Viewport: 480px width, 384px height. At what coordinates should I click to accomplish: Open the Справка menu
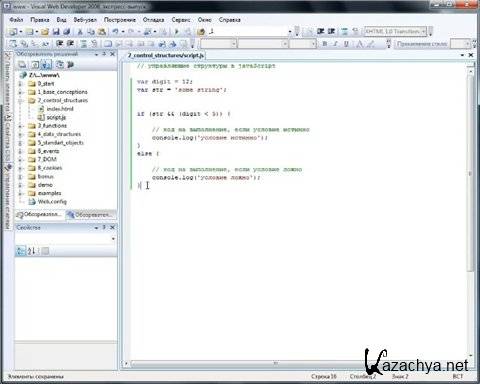[x=229, y=20]
